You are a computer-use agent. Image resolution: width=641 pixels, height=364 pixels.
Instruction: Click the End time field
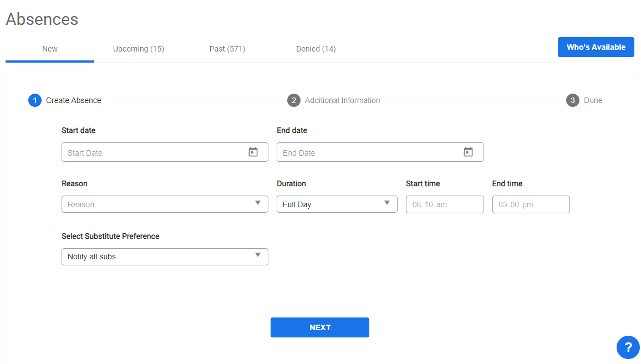(x=531, y=204)
